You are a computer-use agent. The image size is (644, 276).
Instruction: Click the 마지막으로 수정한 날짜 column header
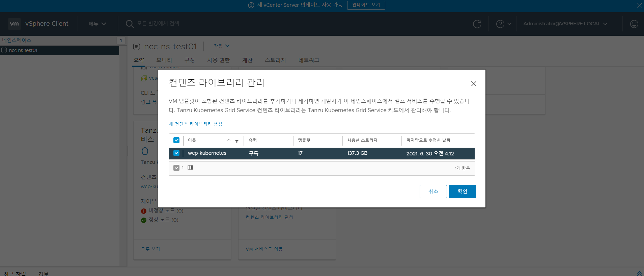pos(428,140)
